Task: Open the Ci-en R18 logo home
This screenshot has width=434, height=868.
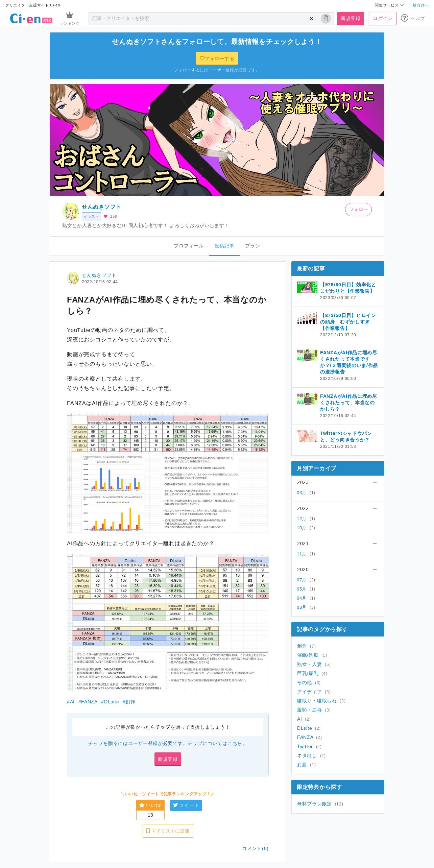Action: coord(31,19)
